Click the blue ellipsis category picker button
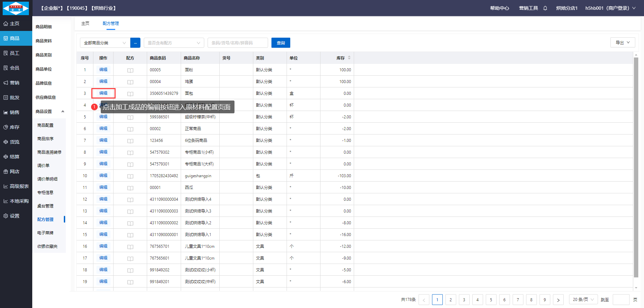644x308 pixels. coord(135,43)
